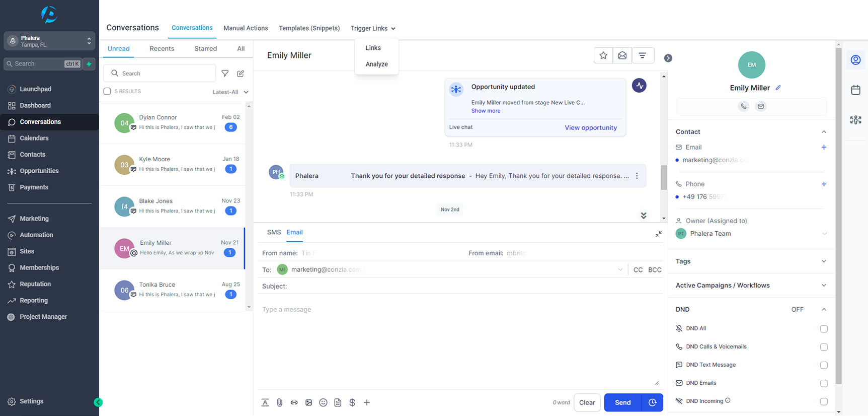
Task: Minimize the message composer
Action: [x=659, y=234]
